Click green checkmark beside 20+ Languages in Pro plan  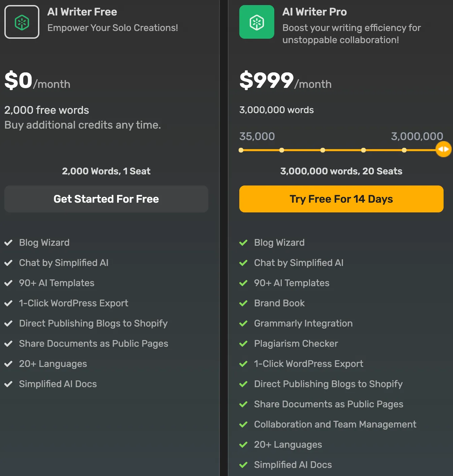point(243,444)
